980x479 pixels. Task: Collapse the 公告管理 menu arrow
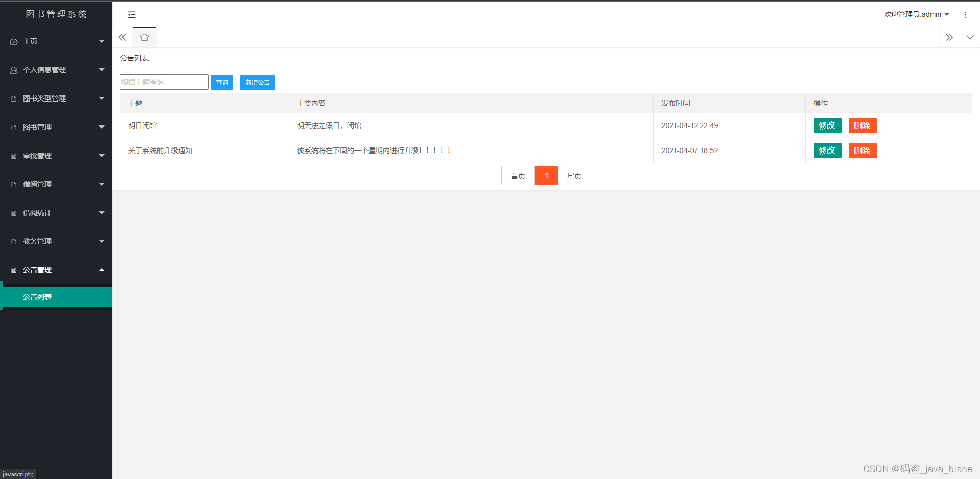(102, 270)
